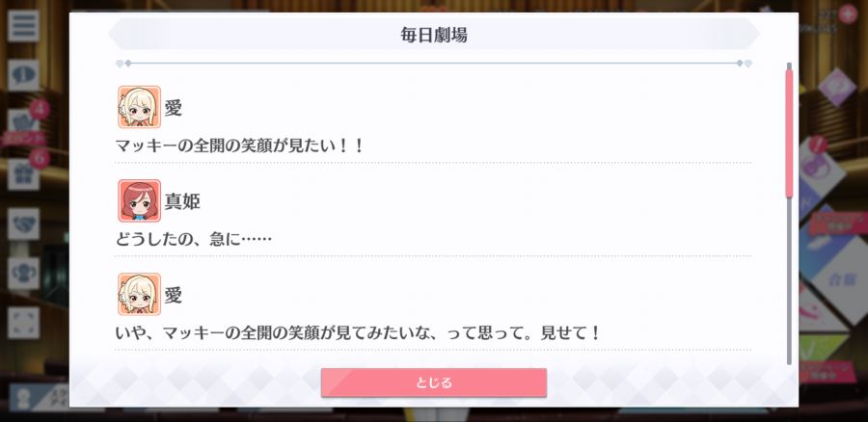Open the hamburger menu in the left sidebar
The image size is (868, 422).
(x=23, y=25)
